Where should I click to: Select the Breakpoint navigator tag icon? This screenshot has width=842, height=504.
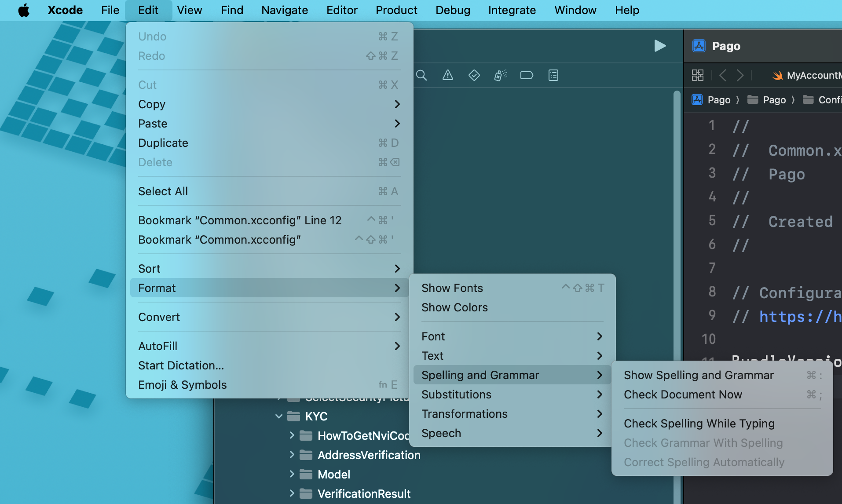pyautogui.click(x=527, y=75)
